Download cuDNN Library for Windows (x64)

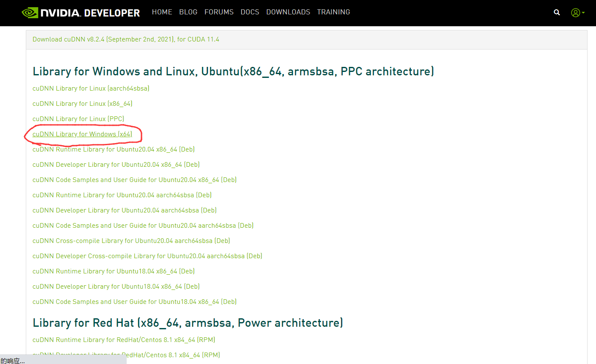coord(83,134)
